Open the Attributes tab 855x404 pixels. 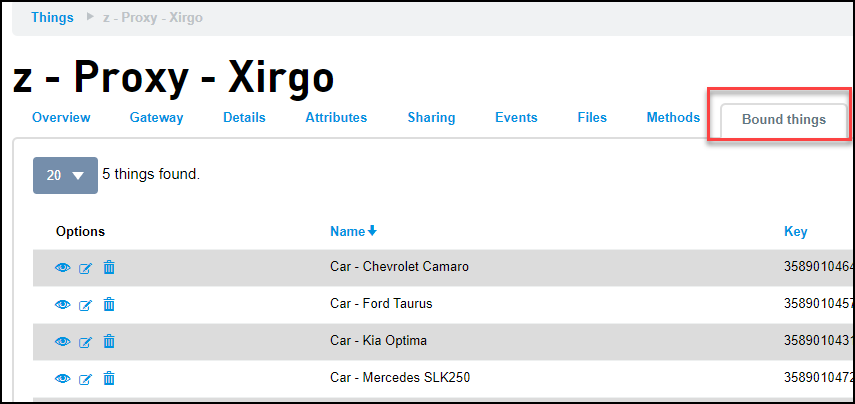coord(336,118)
